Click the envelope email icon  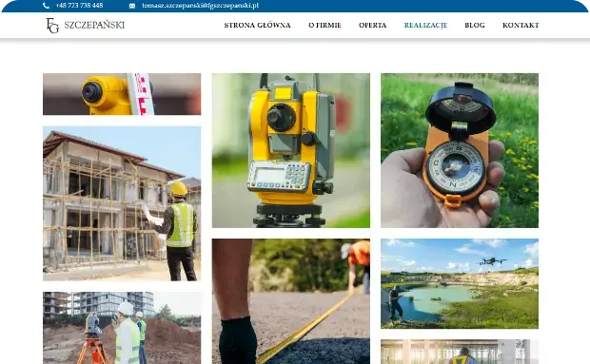point(132,6)
